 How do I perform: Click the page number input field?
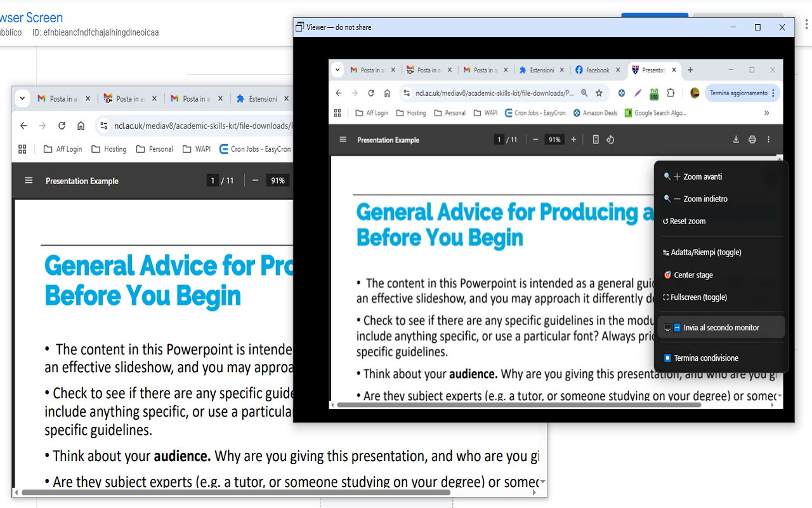tap(499, 139)
